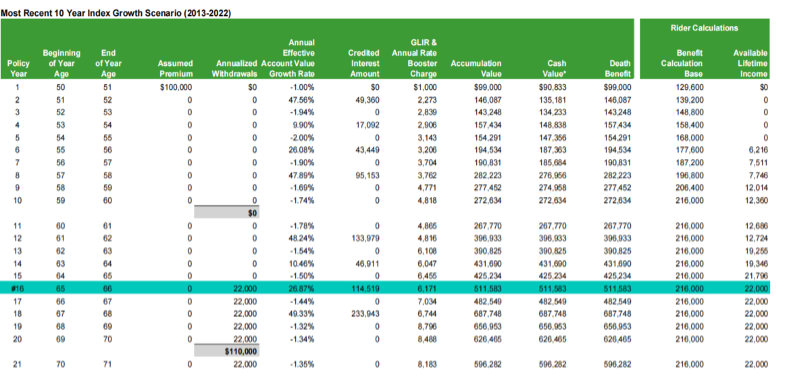Select the 47.56% growth rate cell
The height and width of the screenshot is (378, 790).
[x=305, y=99]
